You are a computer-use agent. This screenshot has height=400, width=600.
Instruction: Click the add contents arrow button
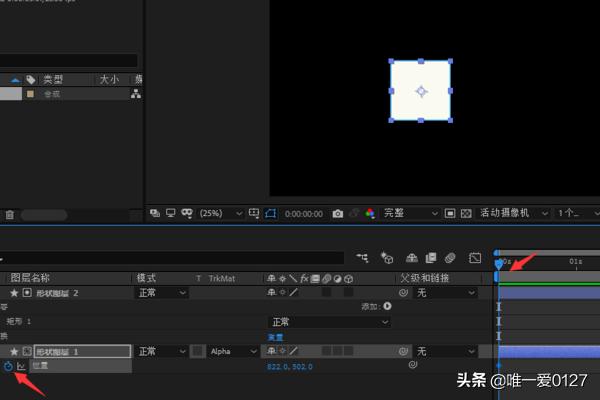387,306
